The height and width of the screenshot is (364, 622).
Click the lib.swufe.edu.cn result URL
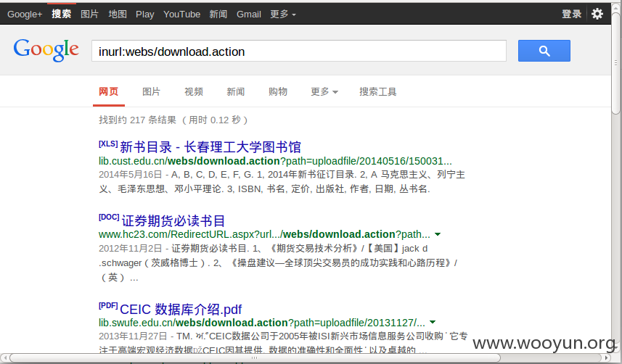point(262,323)
